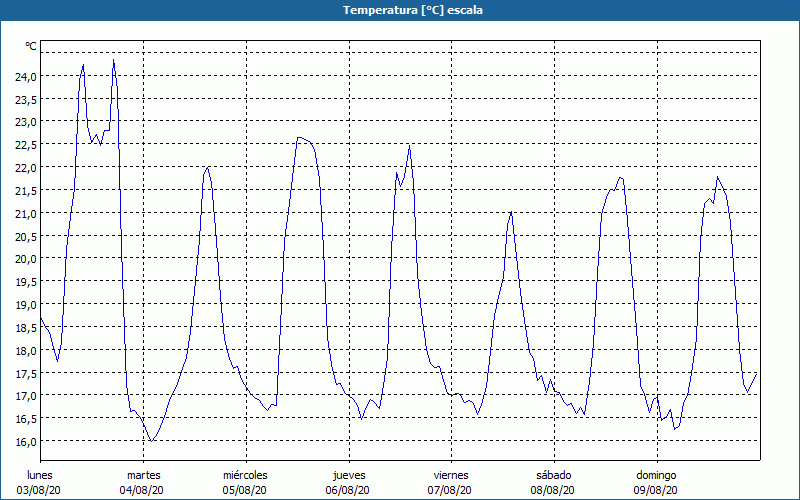Click the 16,5 axis value
The image size is (800, 500).
coord(26,419)
